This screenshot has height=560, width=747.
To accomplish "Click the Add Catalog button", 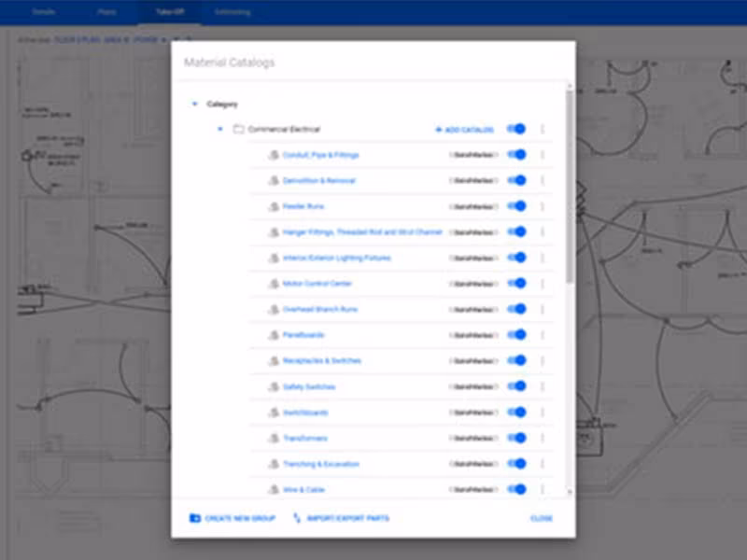I will tap(464, 130).
